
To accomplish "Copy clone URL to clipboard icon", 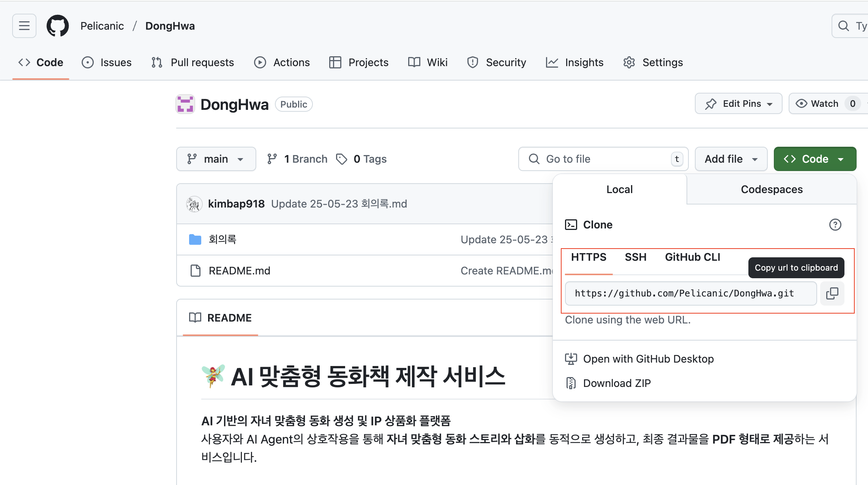I will [832, 293].
